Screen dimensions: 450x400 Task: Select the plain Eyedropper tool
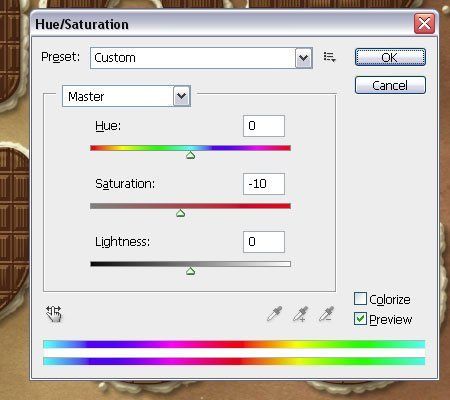[275, 314]
